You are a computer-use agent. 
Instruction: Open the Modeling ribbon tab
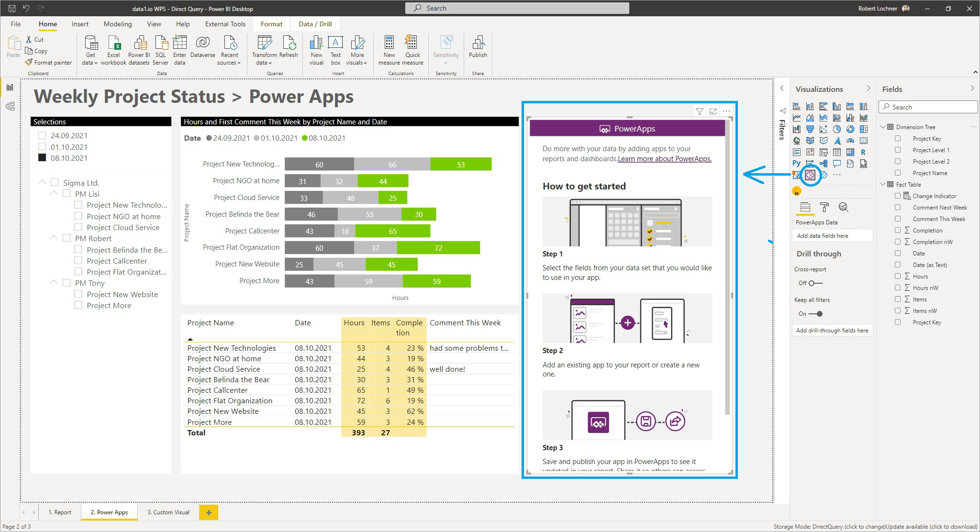[117, 24]
